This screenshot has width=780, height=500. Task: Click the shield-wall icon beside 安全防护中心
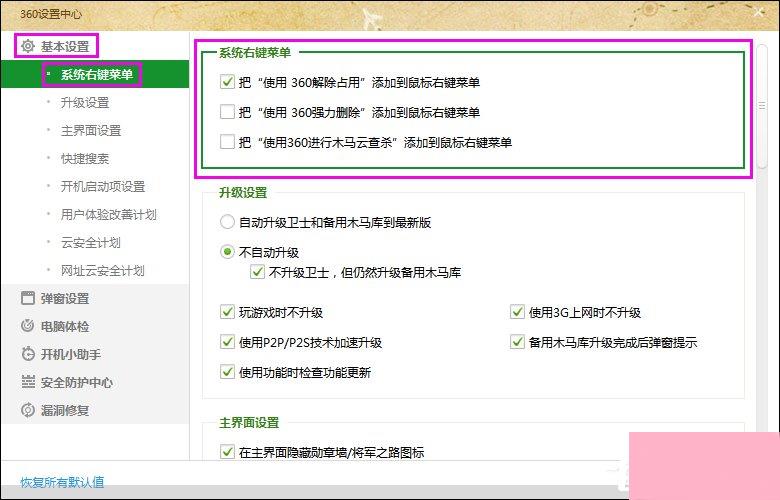click(28, 382)
